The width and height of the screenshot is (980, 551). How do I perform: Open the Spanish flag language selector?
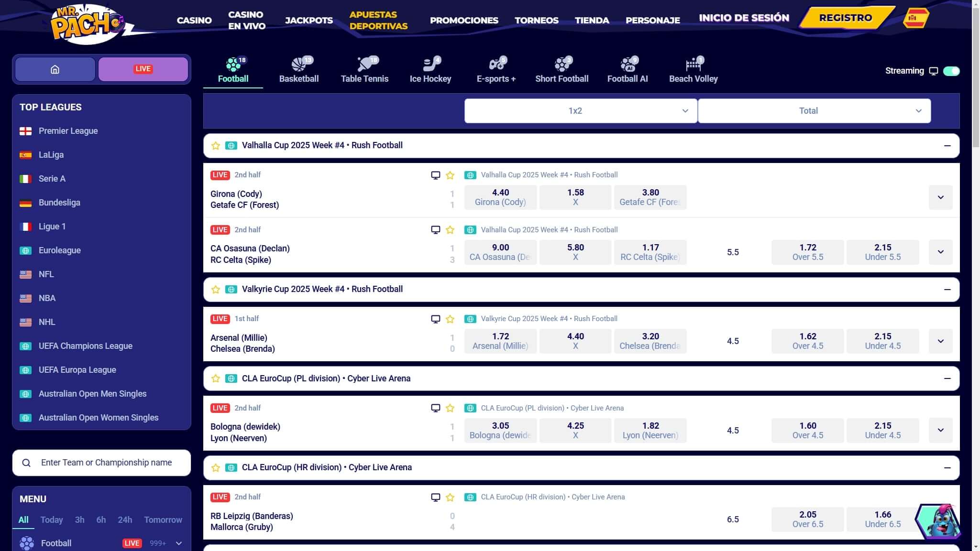pyautogui.click(x=915, y=18)
